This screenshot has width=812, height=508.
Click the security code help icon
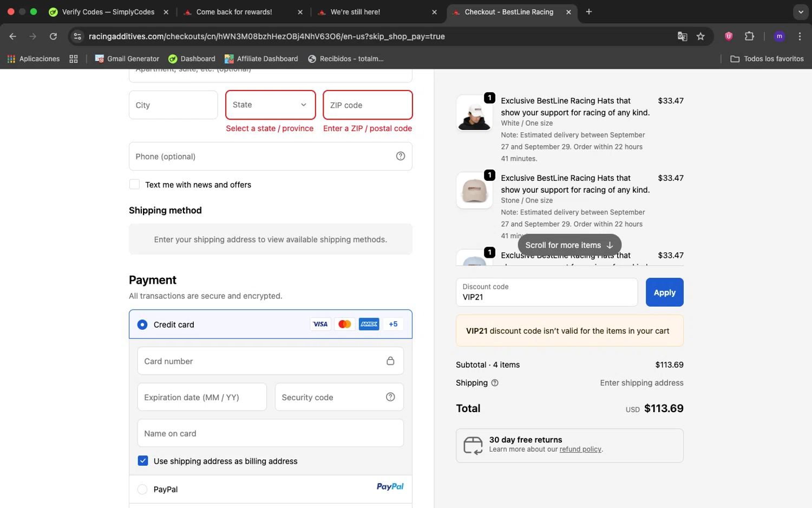[390, 397]
